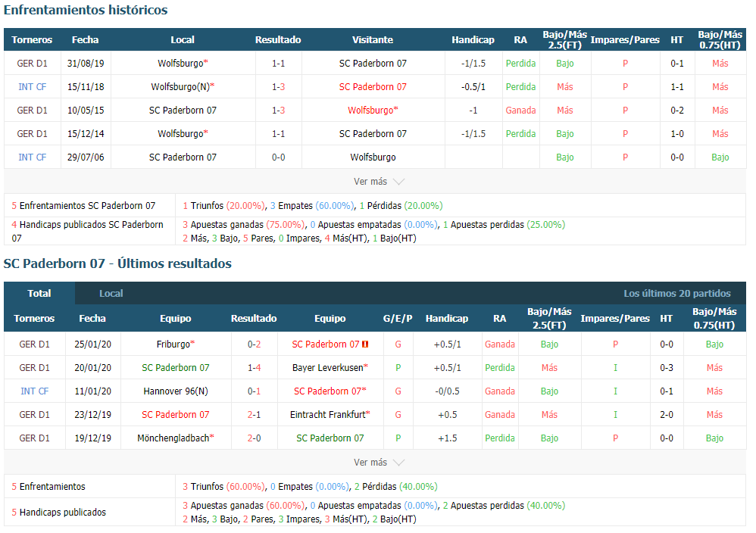Click Pérdidas (40.00%) in last results summary
Image resolution: width=756 pixels, height=533 pixels.
click(399, 487)
